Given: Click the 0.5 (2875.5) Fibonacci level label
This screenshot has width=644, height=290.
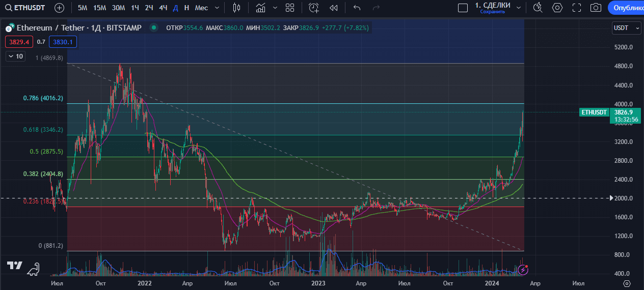Looking at the screenshot, I should click(47, 152).
